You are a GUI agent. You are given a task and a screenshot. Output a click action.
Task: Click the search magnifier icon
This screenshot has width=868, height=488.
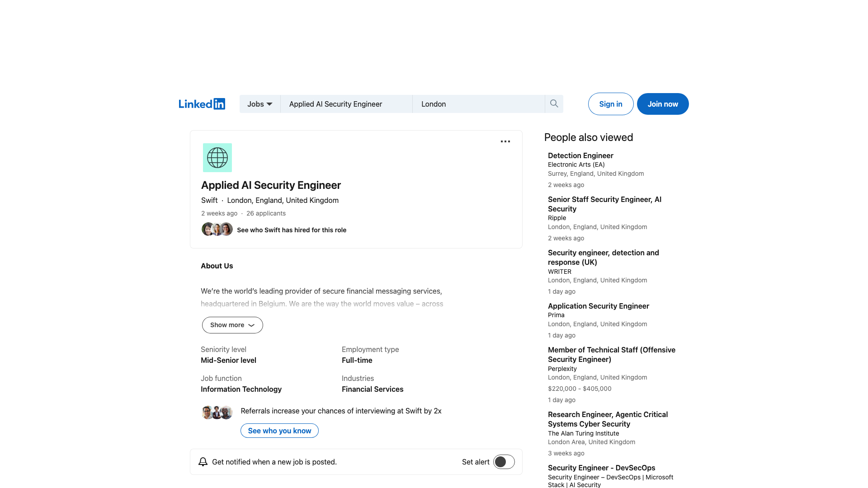[554, 104]
